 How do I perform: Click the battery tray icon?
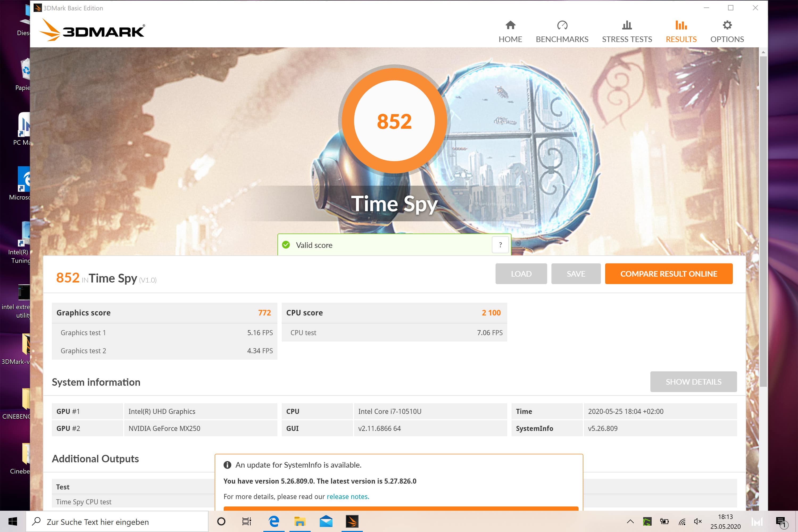(664, 521)
